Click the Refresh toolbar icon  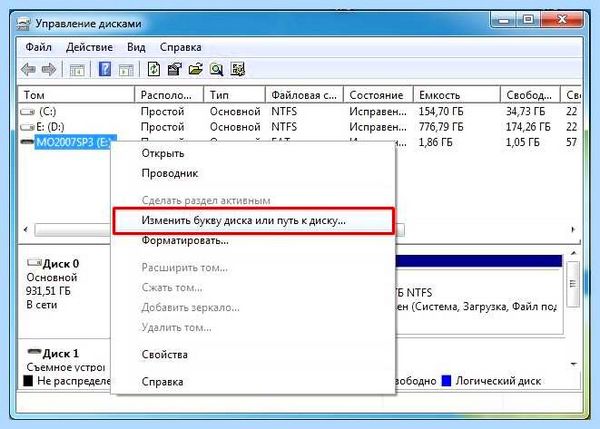click(154, 69)
